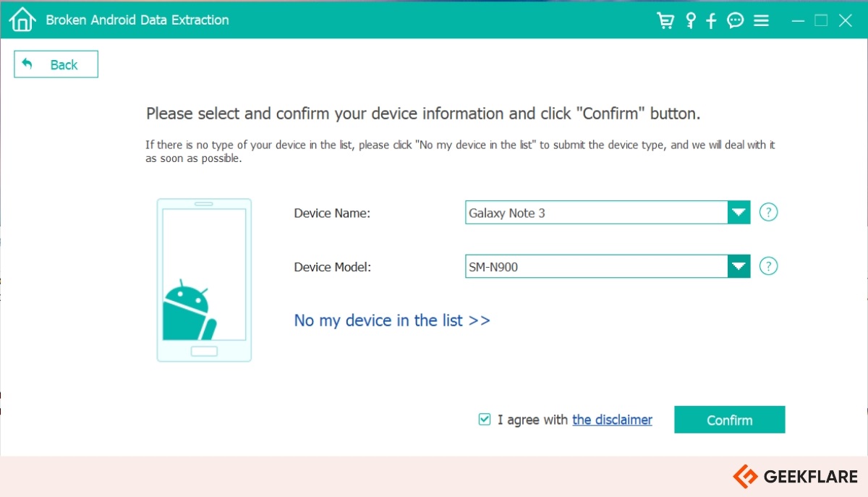Click the Back button
The width and height of the screenshot is (868, 497).
[56, 64]
